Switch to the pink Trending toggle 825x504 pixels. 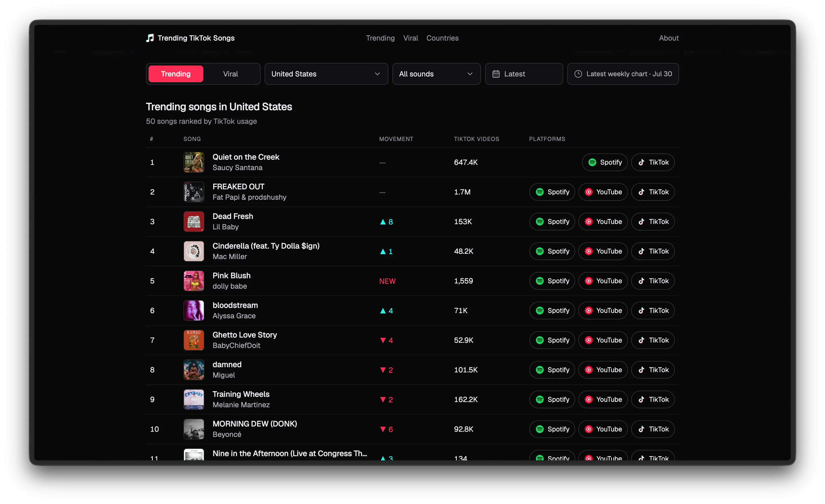pos(176,74)
